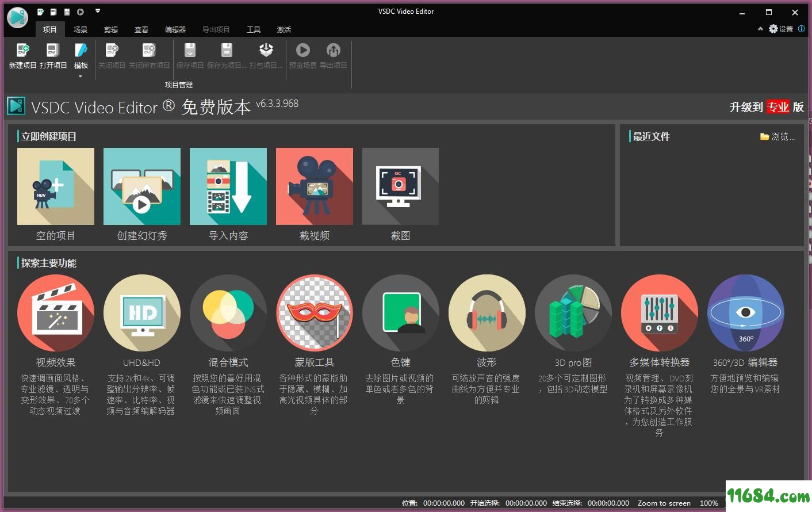The height and width of the screenshot is (512, 812).
Task: Click the 新建项目 (New Project) ribbon icon
Action: pos(22,51)
